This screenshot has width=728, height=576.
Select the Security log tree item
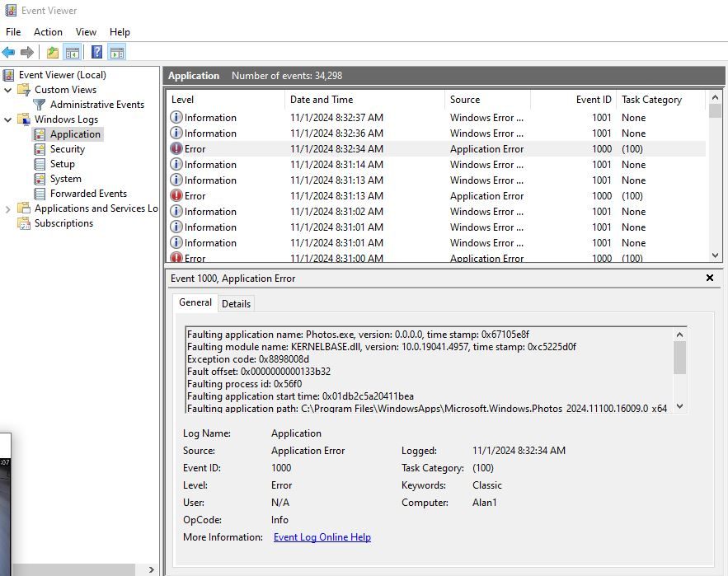(x=68, y=149)
